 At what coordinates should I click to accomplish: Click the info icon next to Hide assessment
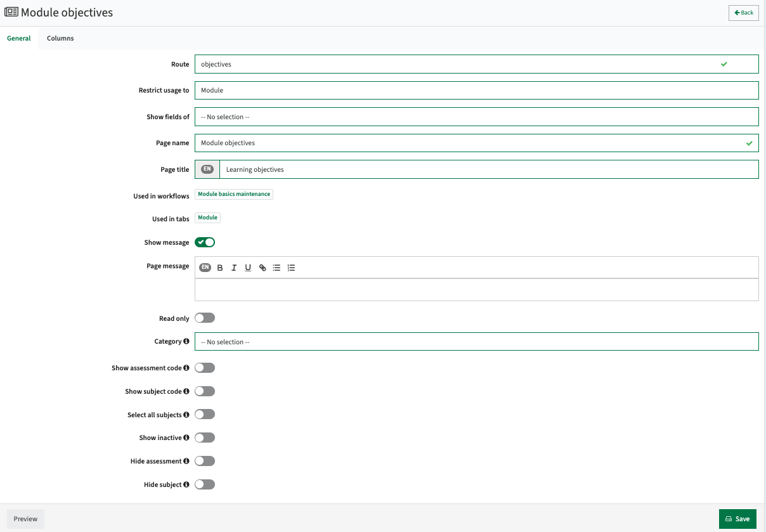point(186,461)
